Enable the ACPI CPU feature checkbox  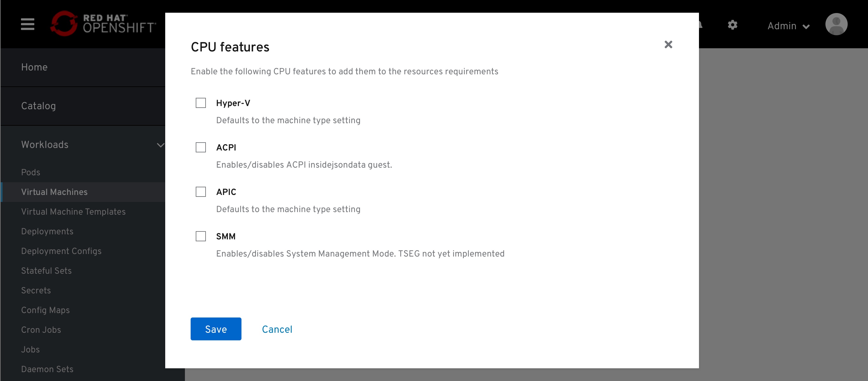coord(201,147)
